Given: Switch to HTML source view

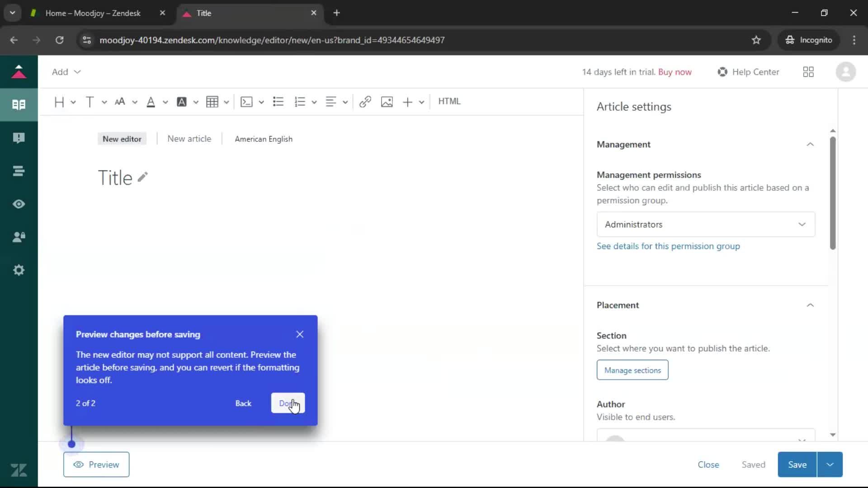Looking at the screenshot, I should coord(449,101).
